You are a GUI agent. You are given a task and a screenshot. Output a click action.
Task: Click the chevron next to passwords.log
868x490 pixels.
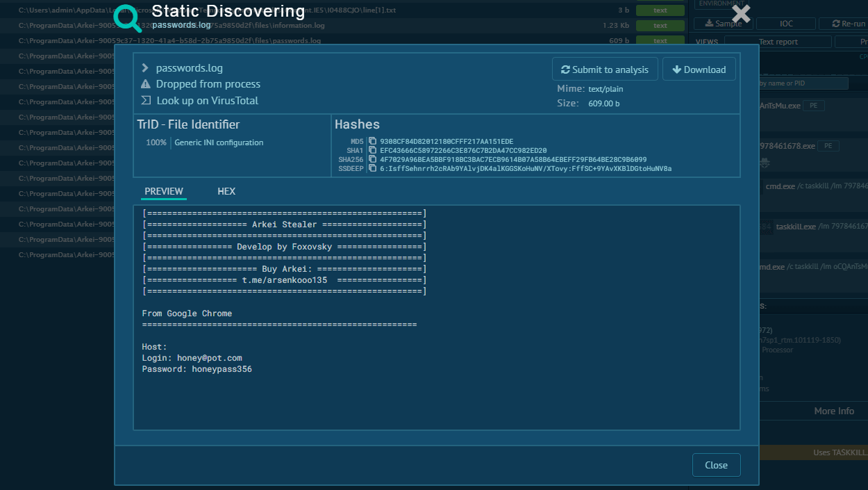[x=145, y=68]
